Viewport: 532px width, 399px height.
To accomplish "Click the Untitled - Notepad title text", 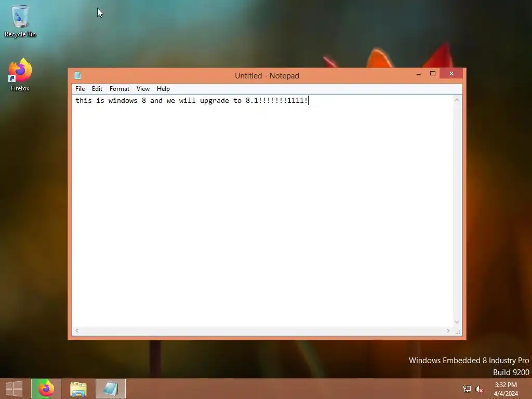I will coord(267,76).
